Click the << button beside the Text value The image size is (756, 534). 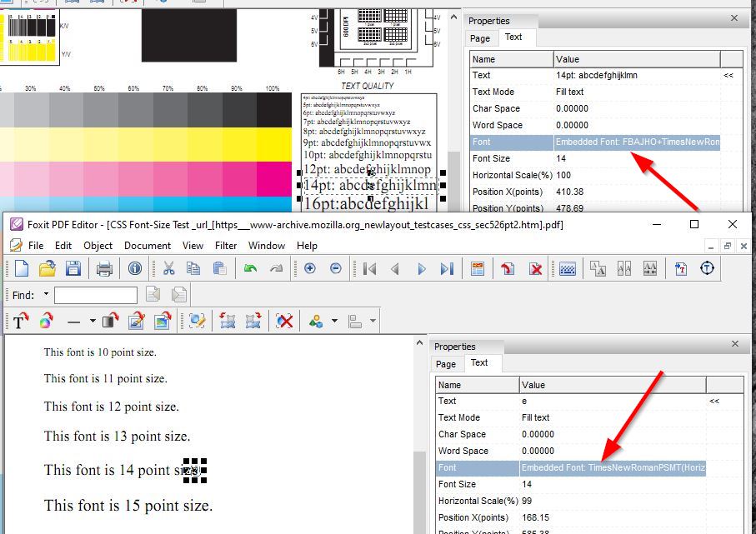[713, 401]
